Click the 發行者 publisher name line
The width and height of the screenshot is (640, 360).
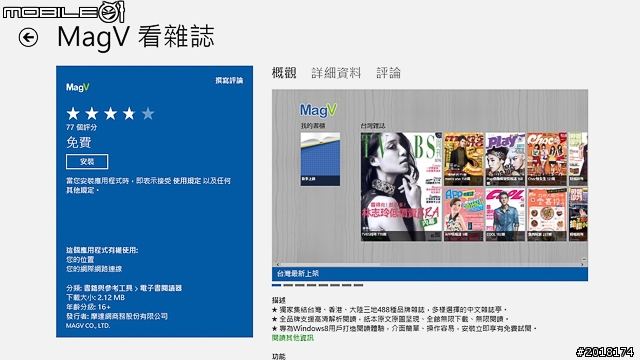[x=117, y=316]
